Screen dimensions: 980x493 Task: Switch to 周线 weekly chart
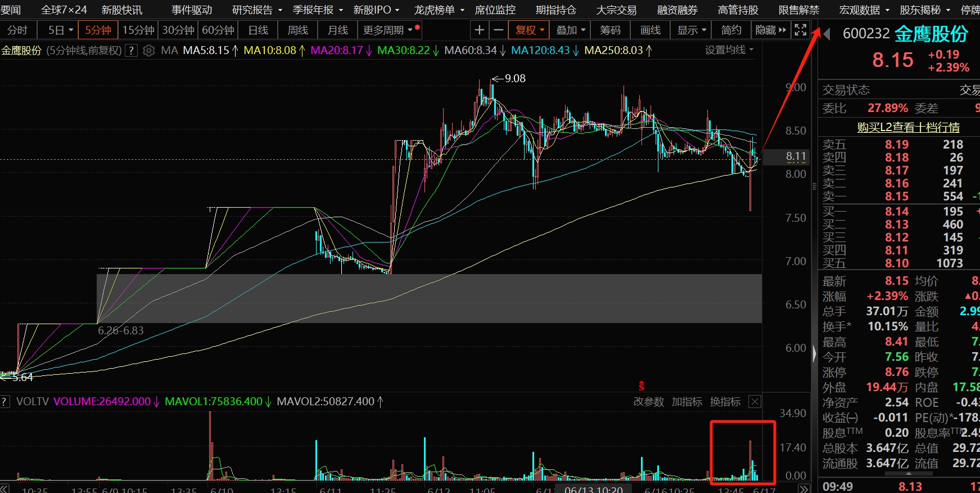click(298, 30)
